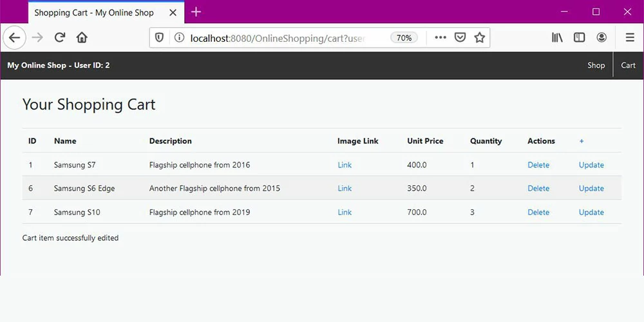Click the quantity 2 for Samsung S6 Edge
The width and height of the screenshot is (644, 322).
coord(472,189)
